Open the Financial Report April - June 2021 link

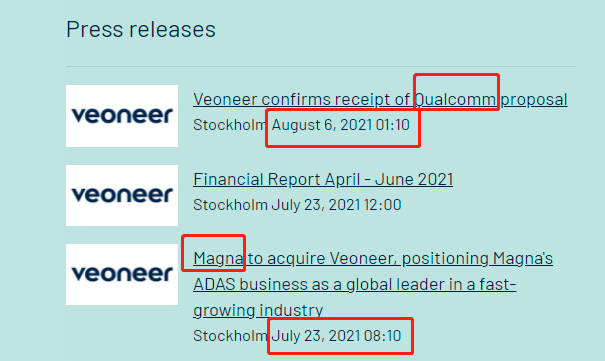tap(323, 179)
